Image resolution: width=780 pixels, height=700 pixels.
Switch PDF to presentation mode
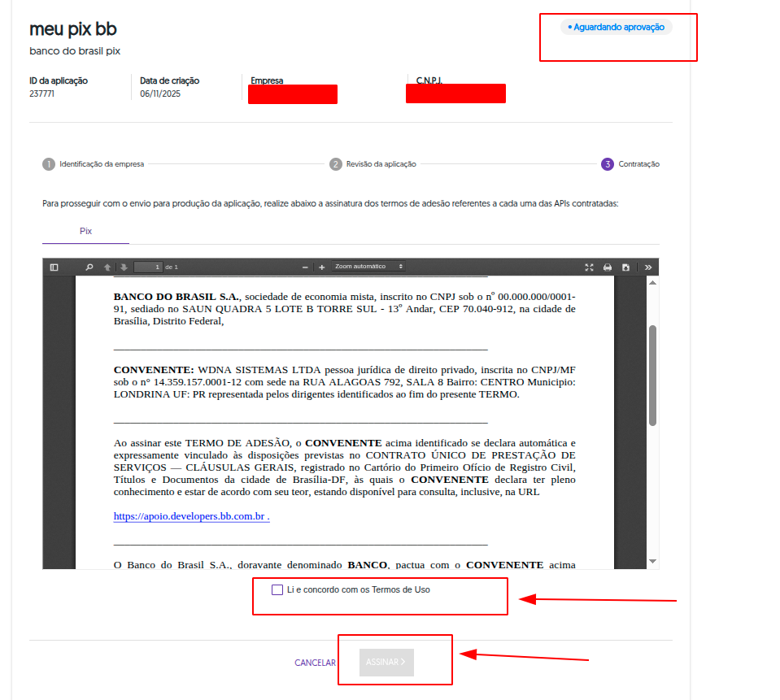590,267
